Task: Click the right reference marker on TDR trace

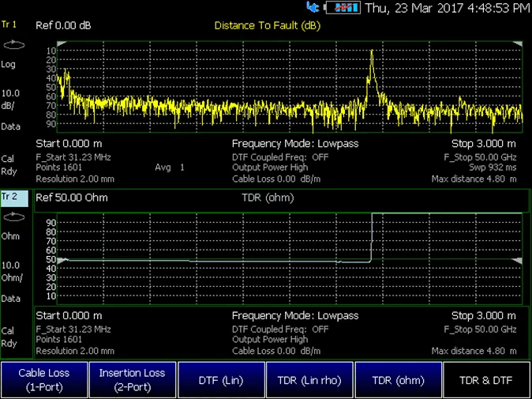Action: tap(517, 260)
